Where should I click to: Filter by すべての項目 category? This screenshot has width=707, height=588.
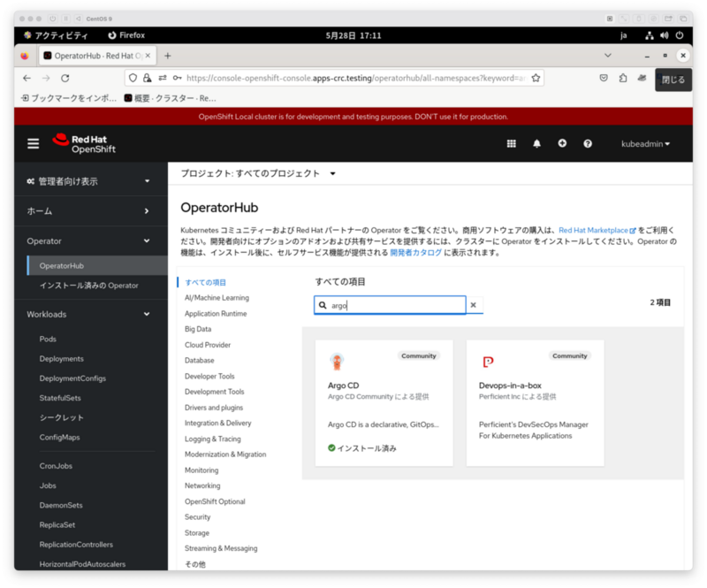tap(206, 282)
